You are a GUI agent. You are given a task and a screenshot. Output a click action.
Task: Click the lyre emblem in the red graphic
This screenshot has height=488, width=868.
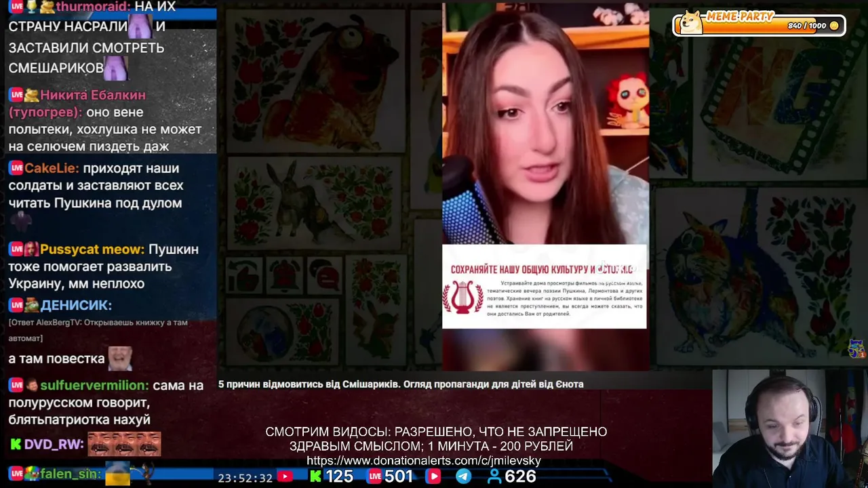pyautogui.click(x=462, y=298)
